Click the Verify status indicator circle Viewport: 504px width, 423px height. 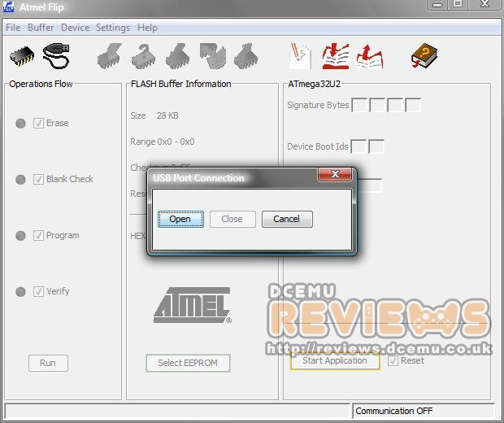point(20,292)
